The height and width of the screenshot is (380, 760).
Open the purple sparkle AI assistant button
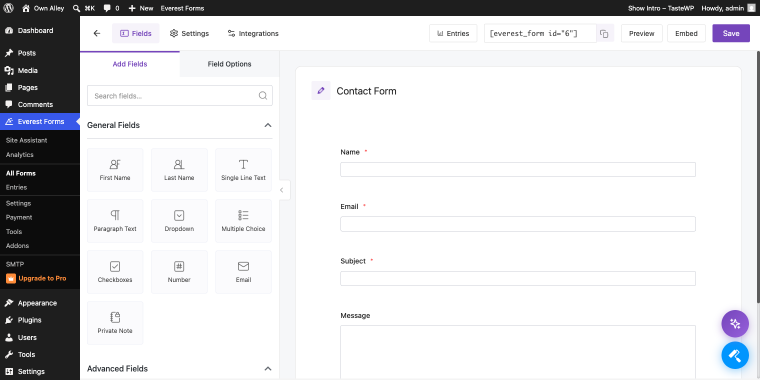735,324
